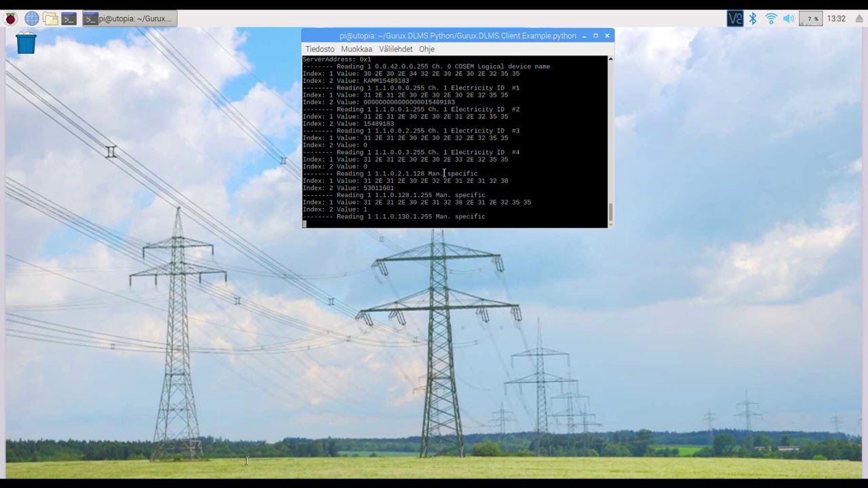
Task: Open the Raspberry Pi main menu
Action: click(11, 18)
